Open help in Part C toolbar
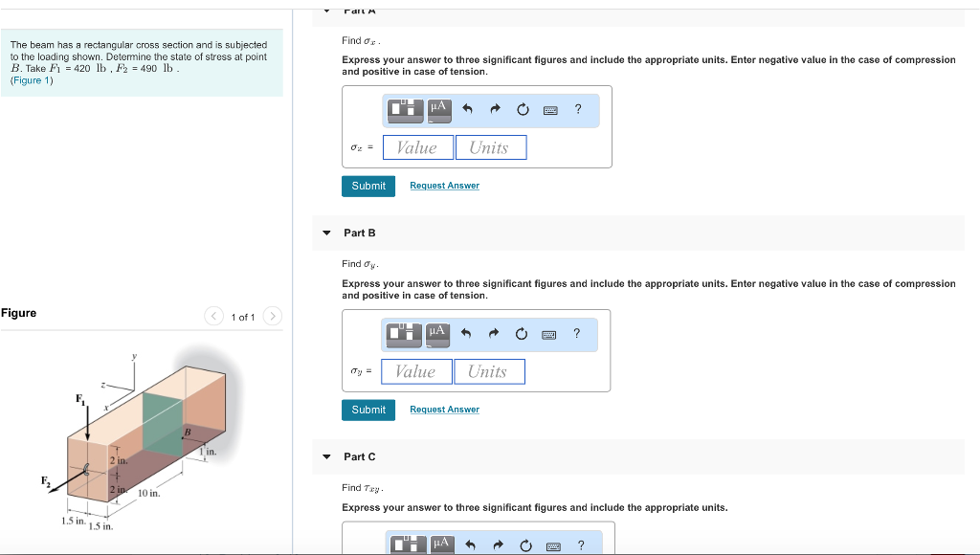This screenshot has width=980, height=555. (581, 545)
